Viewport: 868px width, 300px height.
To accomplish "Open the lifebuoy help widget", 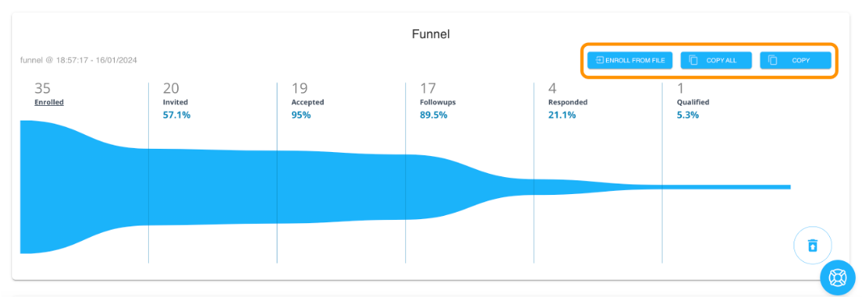I will tap(837, 278).
